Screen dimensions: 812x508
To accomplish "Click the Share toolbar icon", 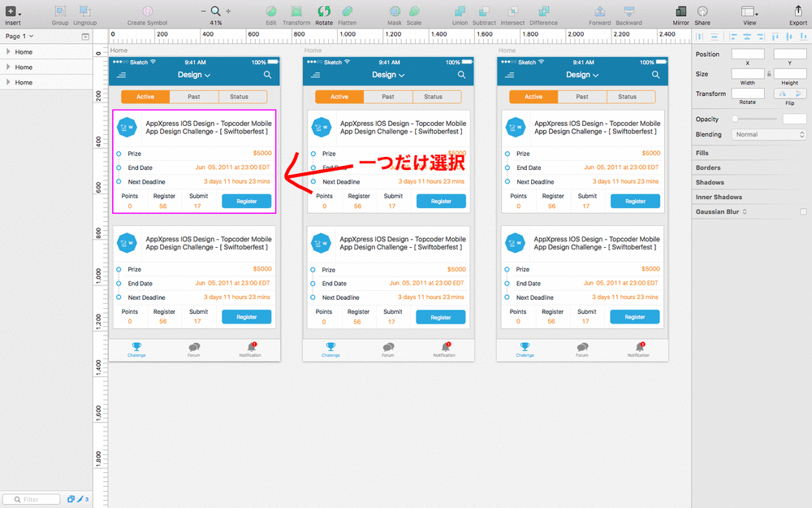I will click(702, 11).
